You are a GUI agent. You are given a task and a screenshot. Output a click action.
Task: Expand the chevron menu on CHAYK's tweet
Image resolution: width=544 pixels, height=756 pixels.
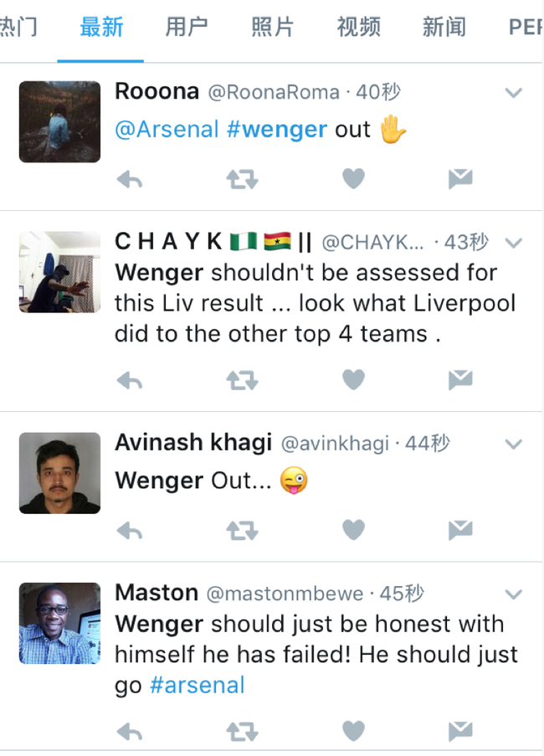pos(513,244)
